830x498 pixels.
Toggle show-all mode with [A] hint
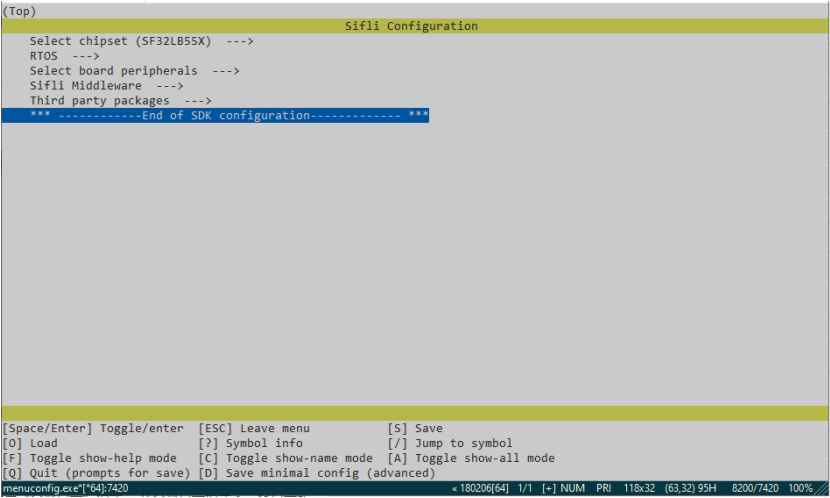pyautogui.click(x=471, y=458)
